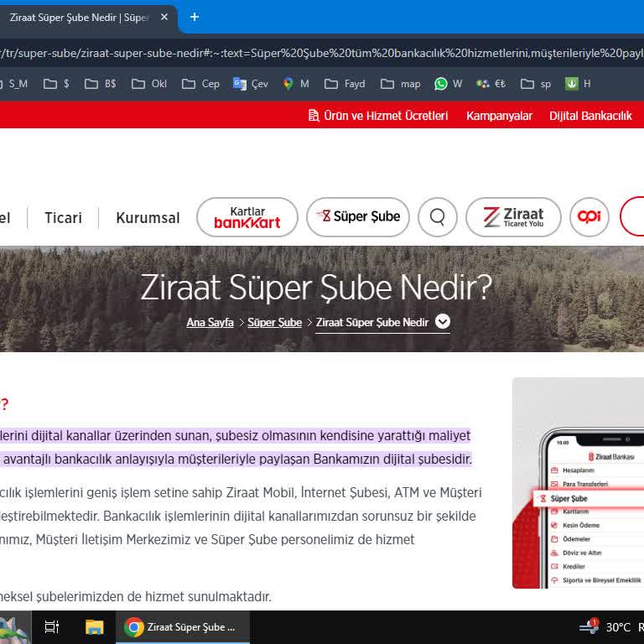Open the €₺ currency bookmark
This screenshot has width=644, height=644.
click(x=491, y=84)
